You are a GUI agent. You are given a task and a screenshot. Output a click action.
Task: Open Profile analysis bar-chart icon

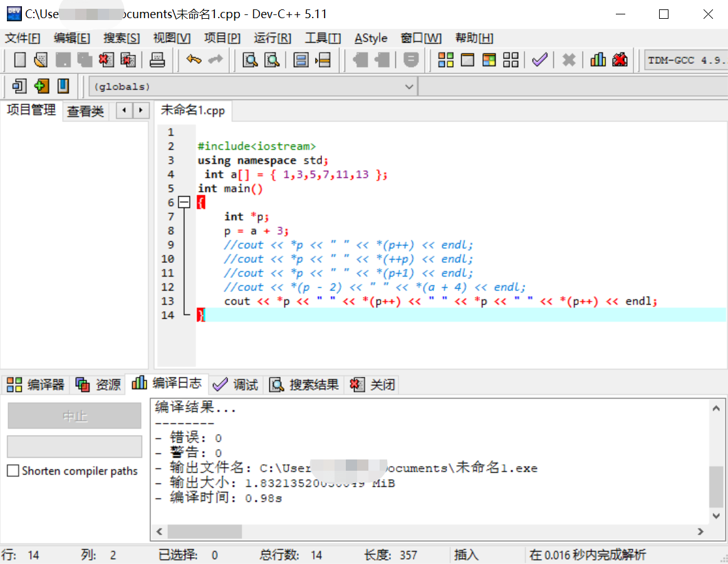click(x=598, y=60)
